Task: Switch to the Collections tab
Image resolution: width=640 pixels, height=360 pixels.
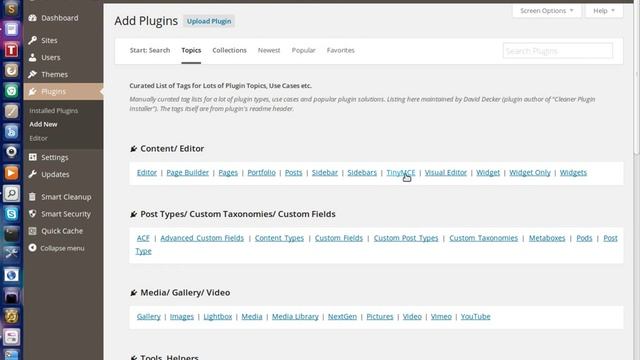Action: (x=229, y=50)
